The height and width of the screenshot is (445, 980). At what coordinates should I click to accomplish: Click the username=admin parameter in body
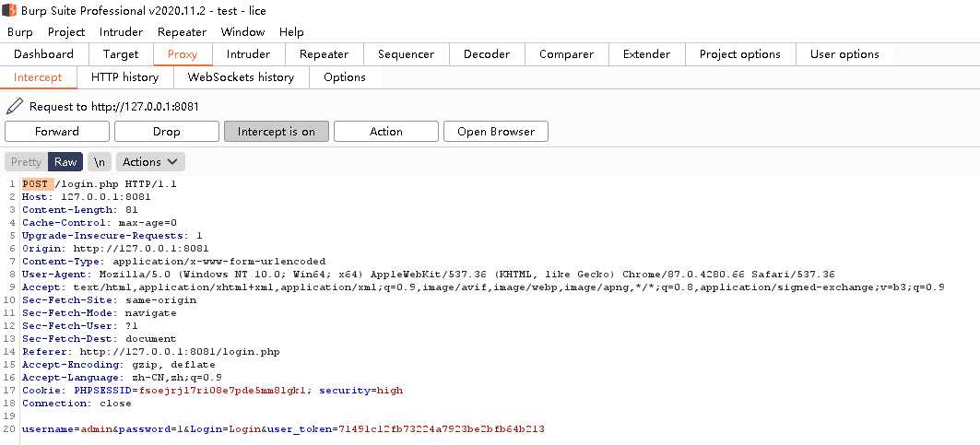(x=67, y=429)
